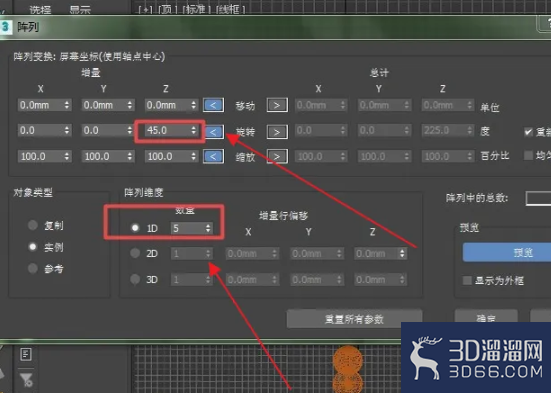Click the 2D row offset Y field

pos(317,253)
